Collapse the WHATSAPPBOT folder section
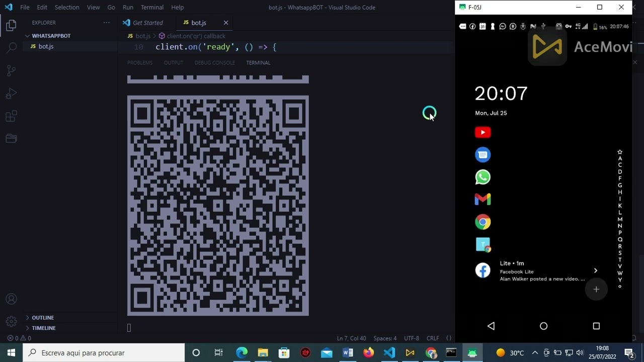644x362 pixels. pos(50,36)
